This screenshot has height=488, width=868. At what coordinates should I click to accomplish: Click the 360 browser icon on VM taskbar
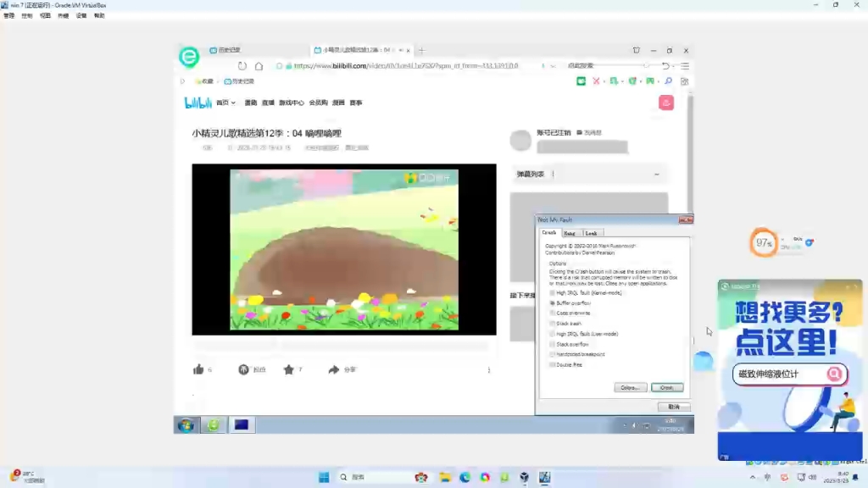pyautogui.click(x=213, y=425)
